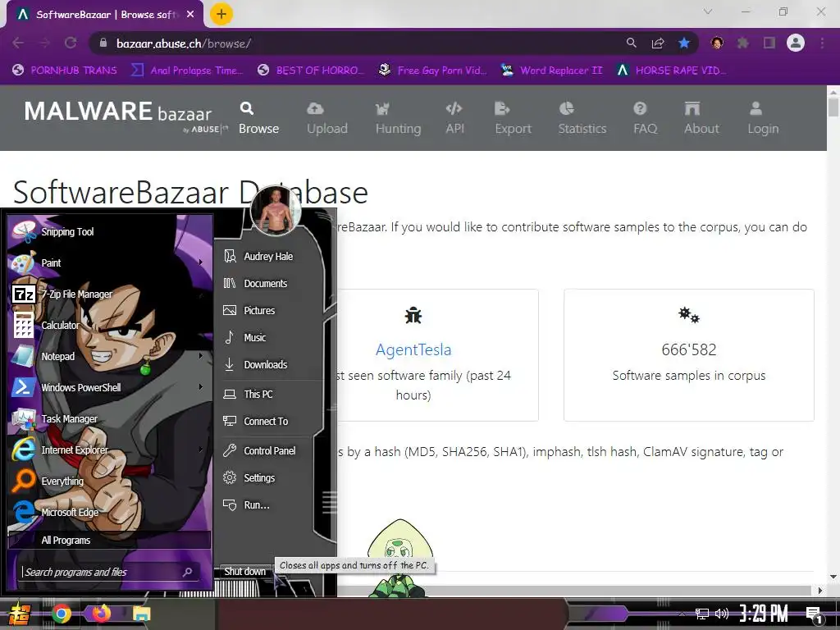The width and height of the screenshot is (840, 630).
Task: Open Notepad from start menu
Action: pos(110,356)
